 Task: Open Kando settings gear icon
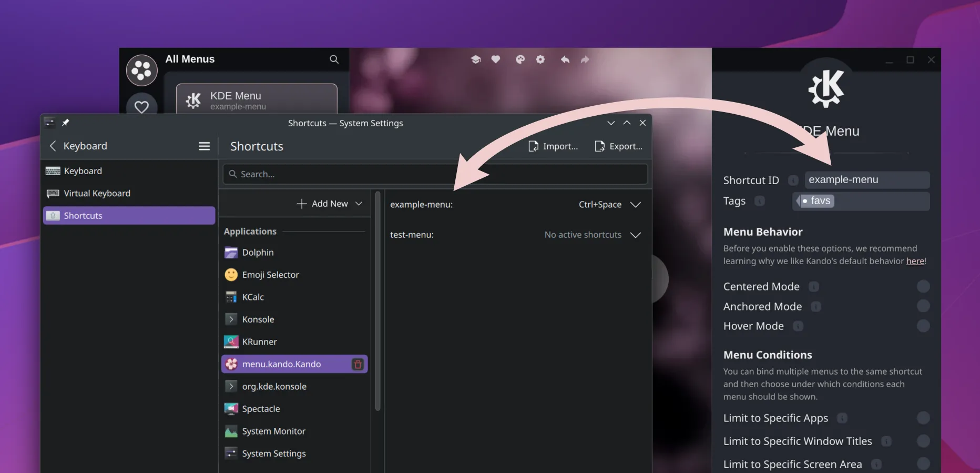point(540,59)
